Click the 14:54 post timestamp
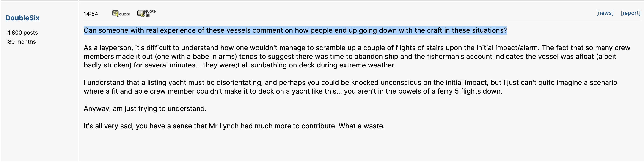Screen dimensions: 644x162 [91, 14]
